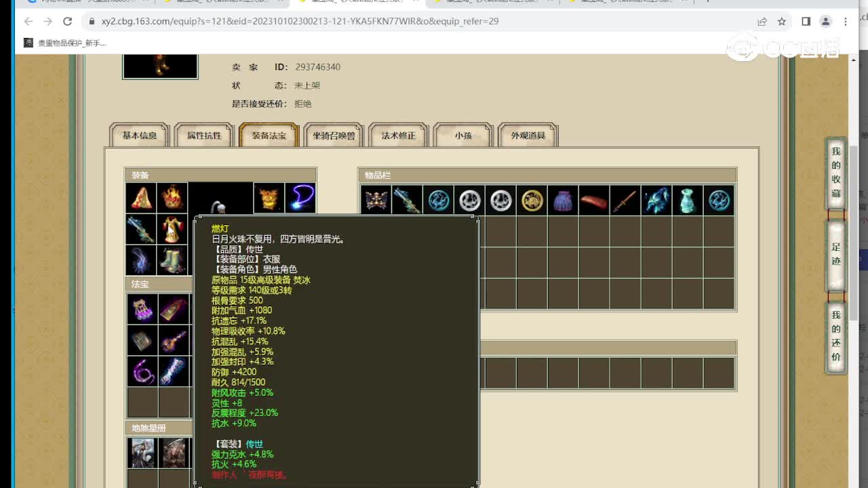This screenshot has height=488, width=868.
Task: Select the 未上架 status text
Action: 307,85
